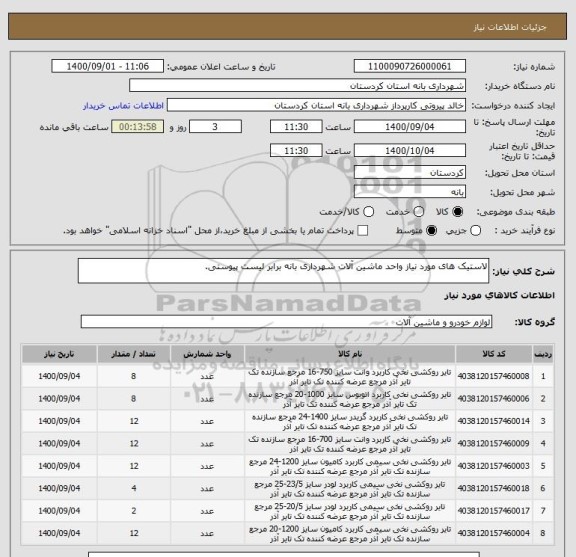Select the کالا/خدمت radio button
This screenshot has height=557, width=576.
point(368,212)
